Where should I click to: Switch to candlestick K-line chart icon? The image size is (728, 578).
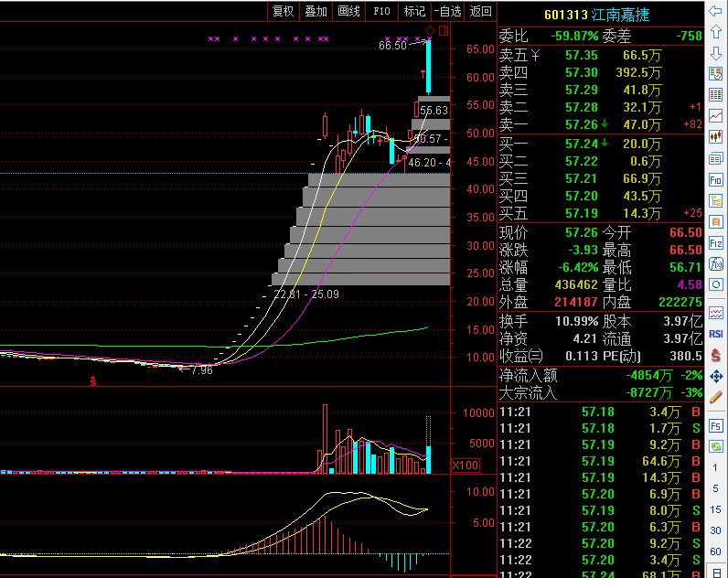(715, 136)
